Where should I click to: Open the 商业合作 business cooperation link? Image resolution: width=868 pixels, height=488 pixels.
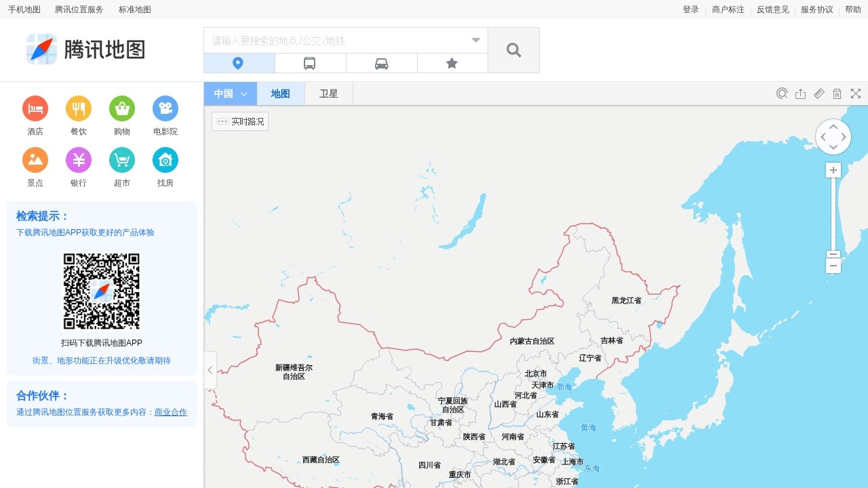170,411
